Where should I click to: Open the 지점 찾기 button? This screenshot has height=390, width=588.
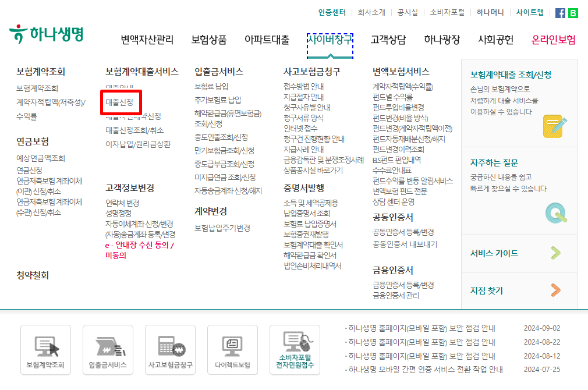(519, 290)
